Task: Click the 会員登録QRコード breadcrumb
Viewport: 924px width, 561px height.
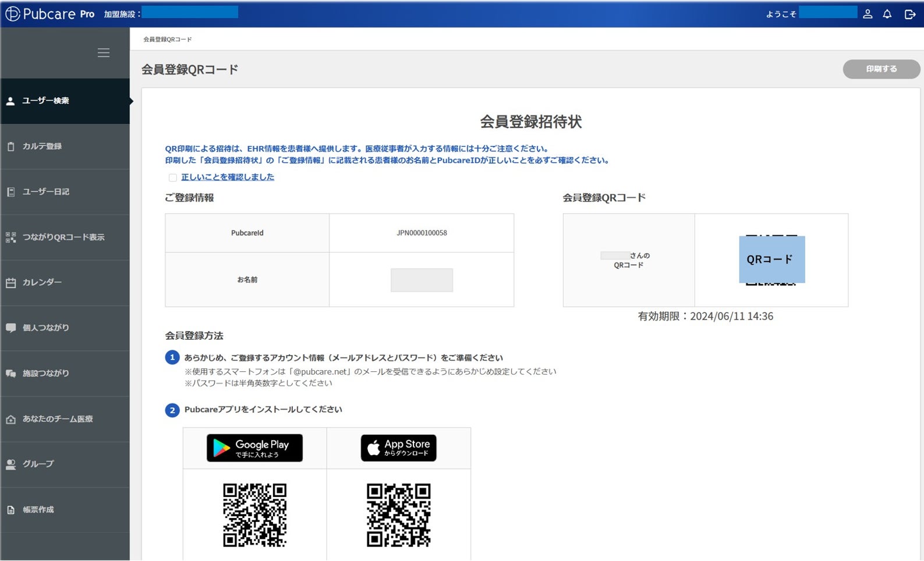Action: pos(168,40)
